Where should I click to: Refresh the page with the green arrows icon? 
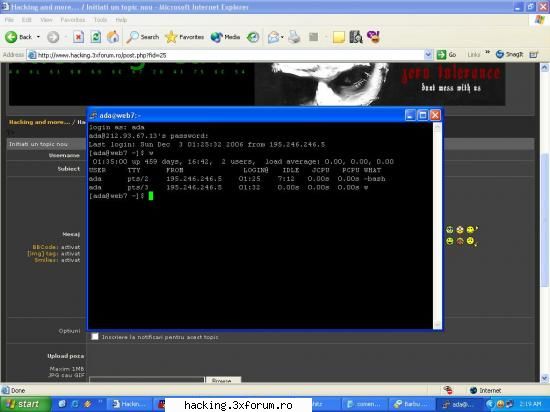[95, 37]
